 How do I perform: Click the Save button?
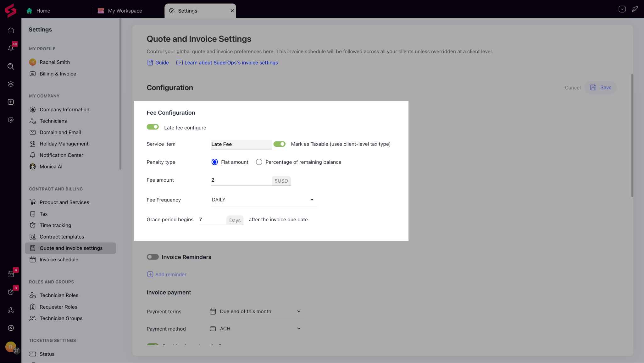(601, 88)
